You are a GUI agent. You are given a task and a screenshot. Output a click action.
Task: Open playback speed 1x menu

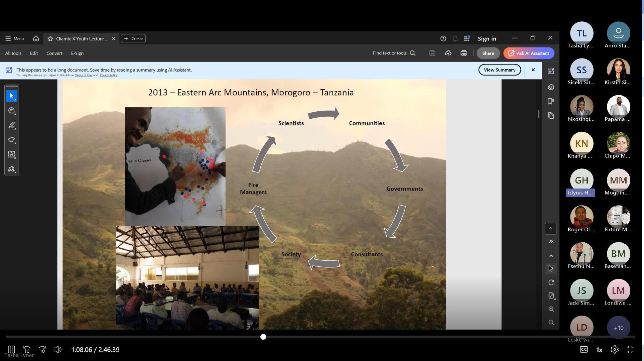[x=599, y=350]
